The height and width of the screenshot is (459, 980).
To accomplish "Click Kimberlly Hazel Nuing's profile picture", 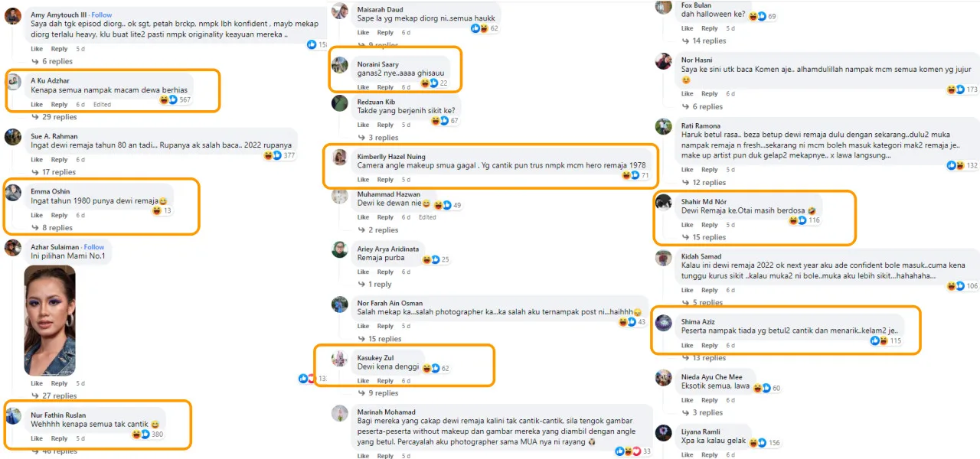I will tap(339, 157).
